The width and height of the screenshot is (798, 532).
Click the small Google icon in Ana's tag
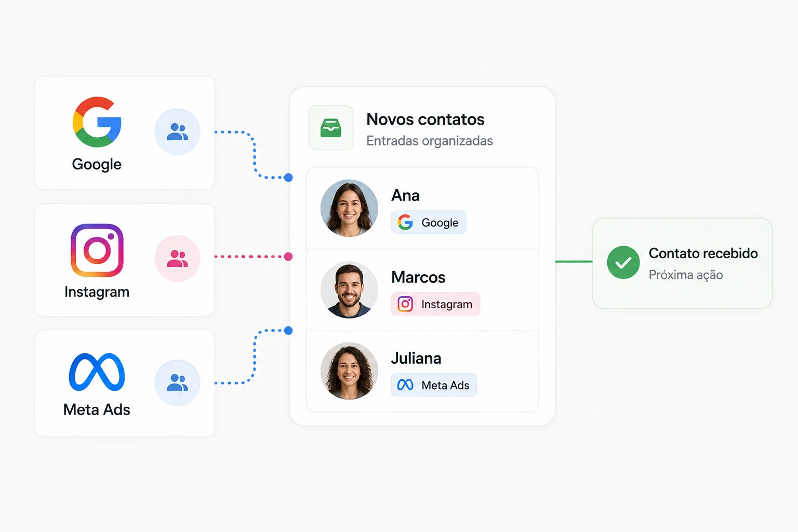[405, 222]
